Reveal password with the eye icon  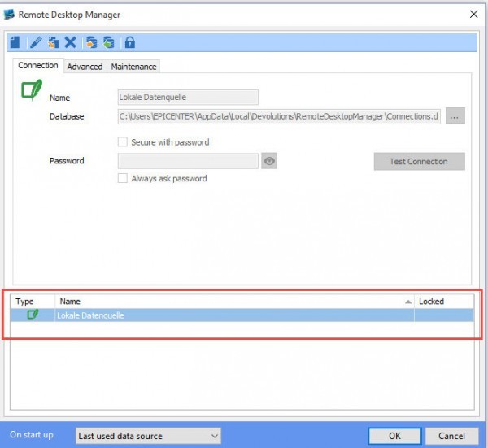tap(270, 162)
